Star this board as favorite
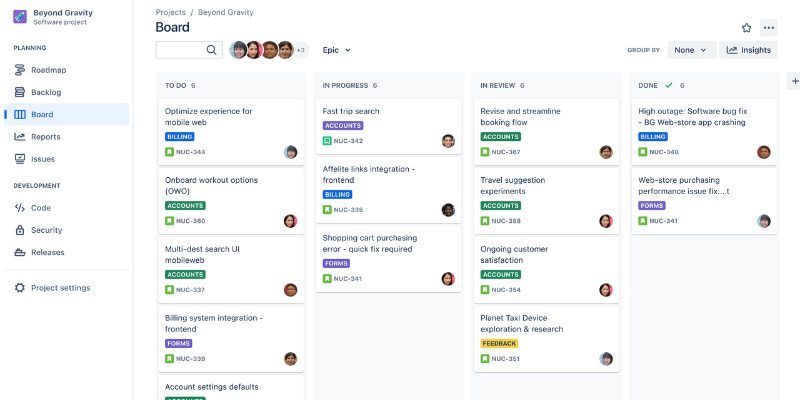Image resolution: width=800 pixels, height=400 pixels. point(746,28)
